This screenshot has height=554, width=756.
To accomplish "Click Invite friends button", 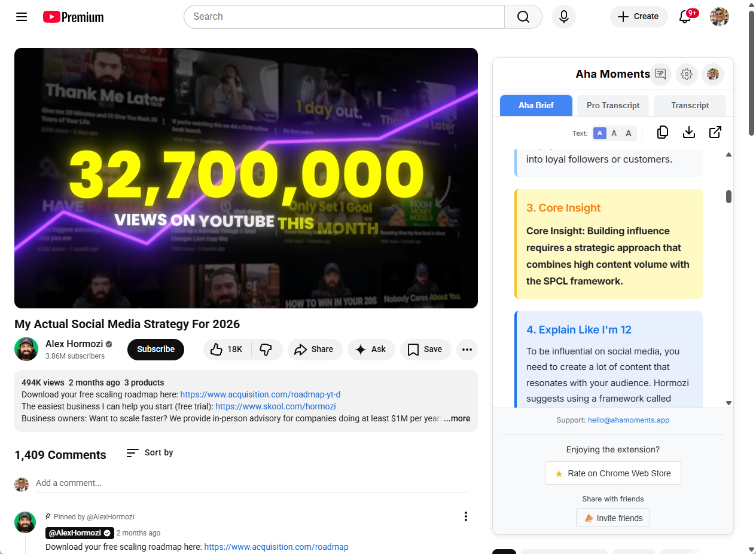I will [x=613, y=518].
